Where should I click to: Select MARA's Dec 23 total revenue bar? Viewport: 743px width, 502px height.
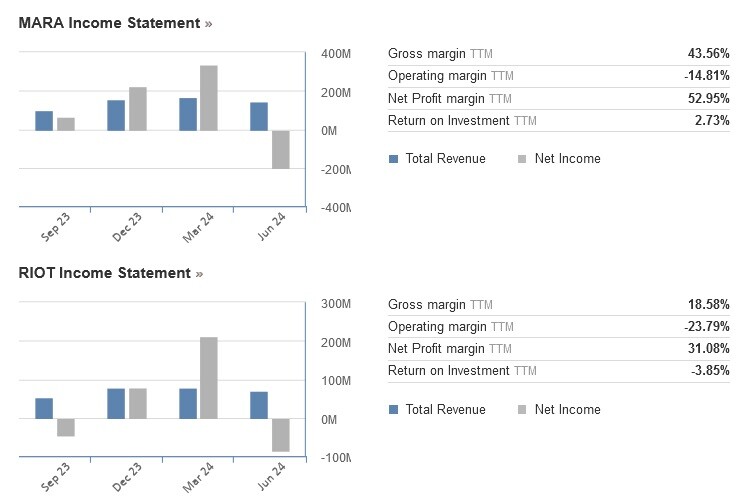(x=116, y=115)
